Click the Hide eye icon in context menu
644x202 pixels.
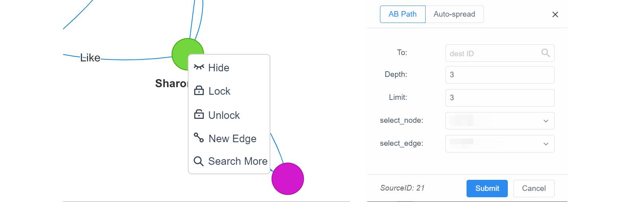[x=199, y=67]
